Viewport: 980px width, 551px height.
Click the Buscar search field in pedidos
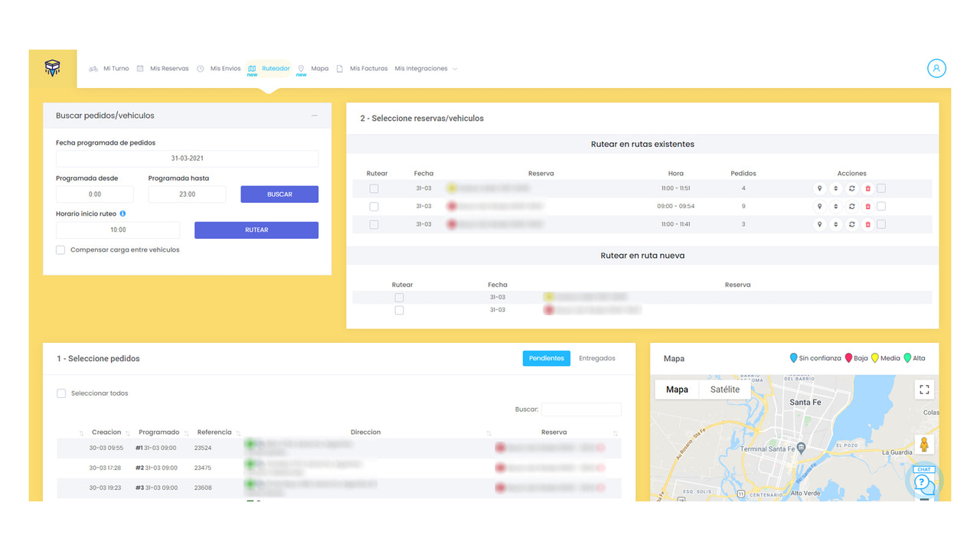pyautogui.click(x=581, y=409)
